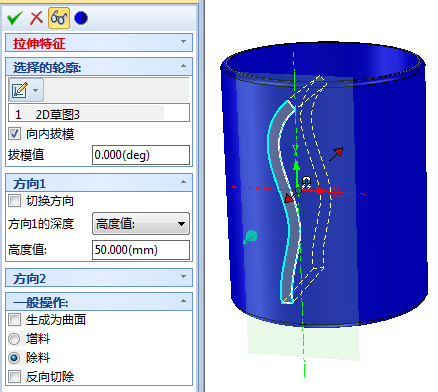438x392 pixels.
Task: Check the 反向切除 option
Action: 14,377
